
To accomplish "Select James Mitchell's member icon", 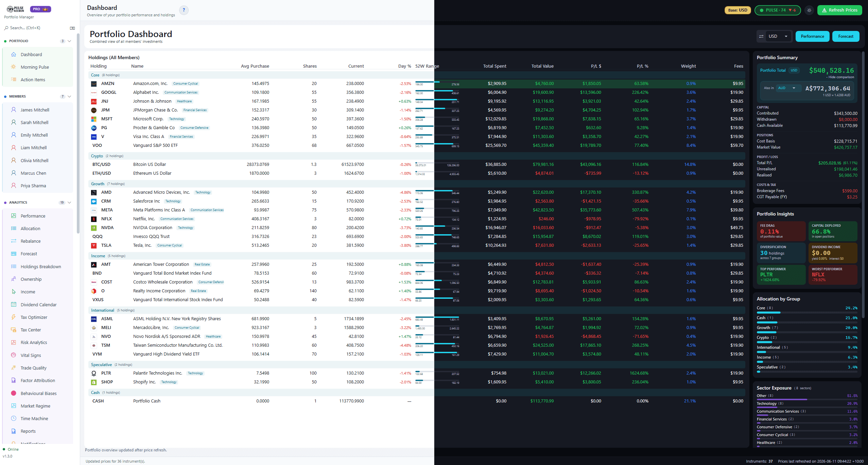I will pos(14,110).
